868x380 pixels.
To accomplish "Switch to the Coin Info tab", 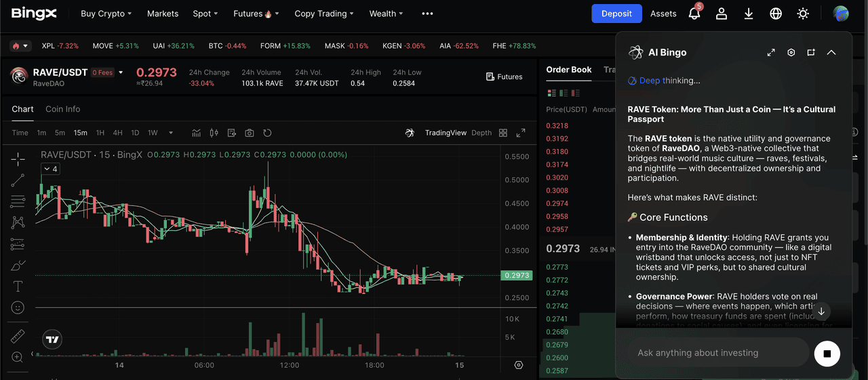I will tap(62, 109).
